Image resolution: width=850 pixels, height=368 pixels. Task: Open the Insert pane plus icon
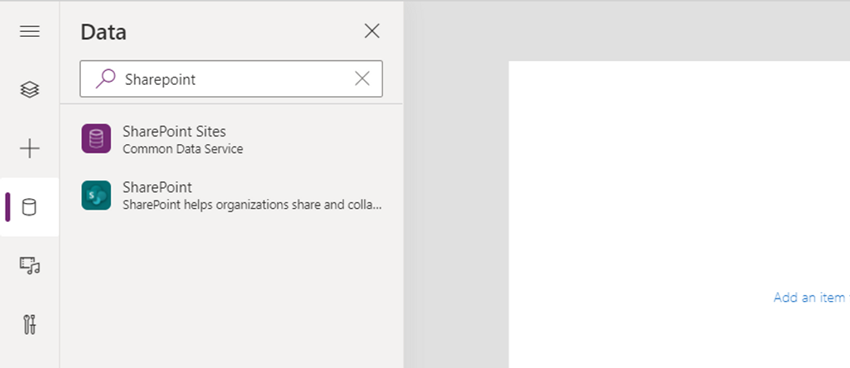29,149
